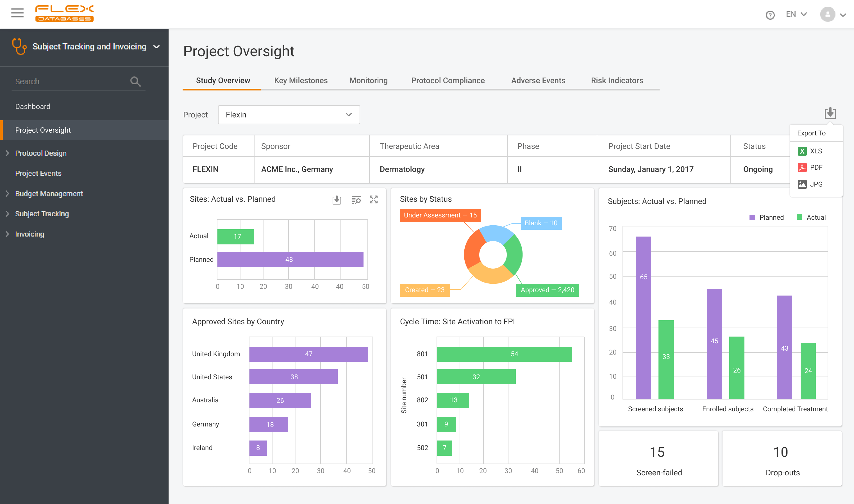Open the chart data filter icon

[x=356, y=200]
